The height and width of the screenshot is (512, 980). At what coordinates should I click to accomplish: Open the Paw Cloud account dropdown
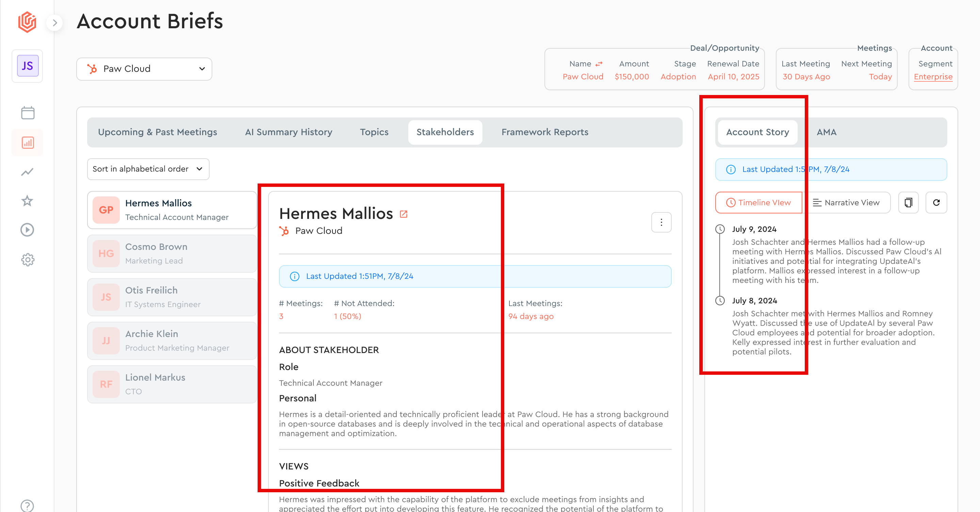coord(144,69)
